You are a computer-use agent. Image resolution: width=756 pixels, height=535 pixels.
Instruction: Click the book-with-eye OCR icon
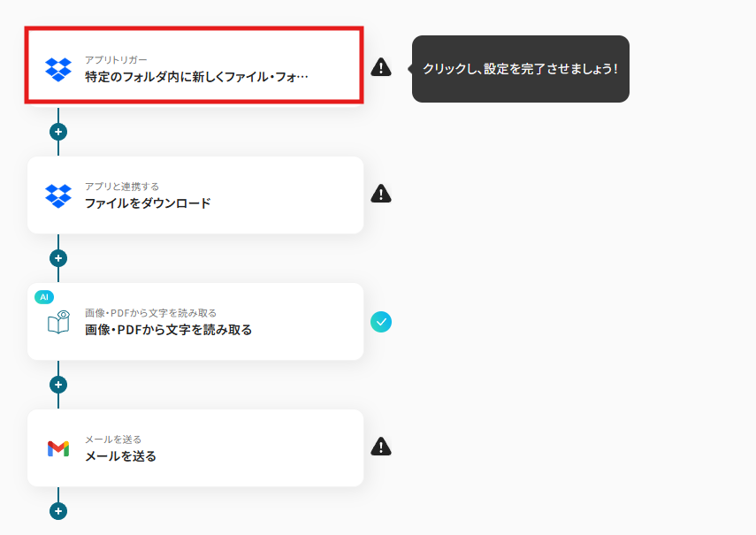(x=58, y=322)
